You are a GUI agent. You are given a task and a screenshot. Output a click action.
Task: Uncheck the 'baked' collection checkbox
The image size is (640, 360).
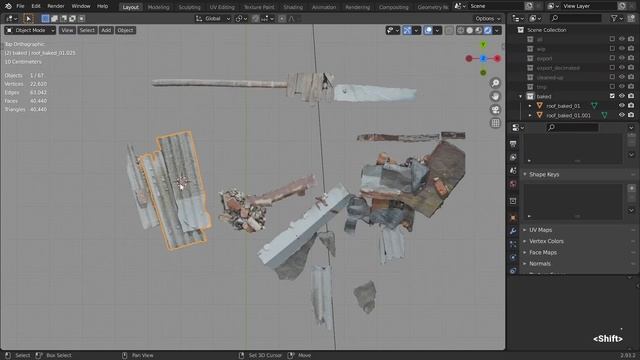click(x=612, y=96)
